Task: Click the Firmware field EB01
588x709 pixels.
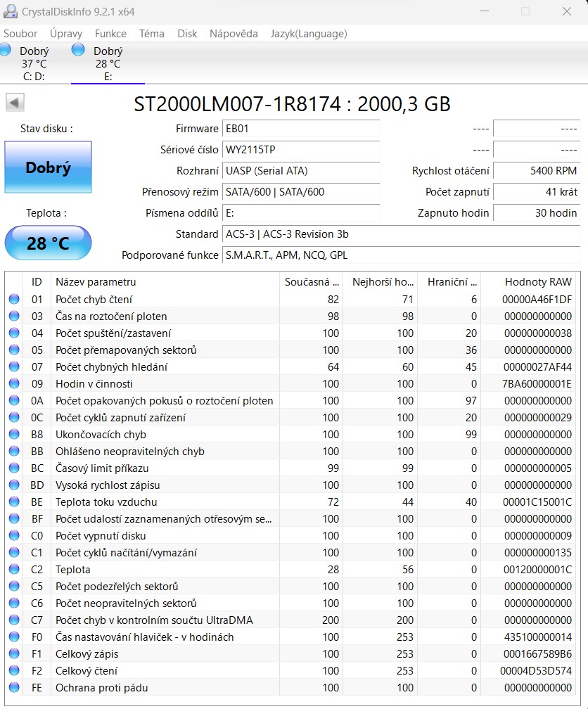Action: point(301,129)
